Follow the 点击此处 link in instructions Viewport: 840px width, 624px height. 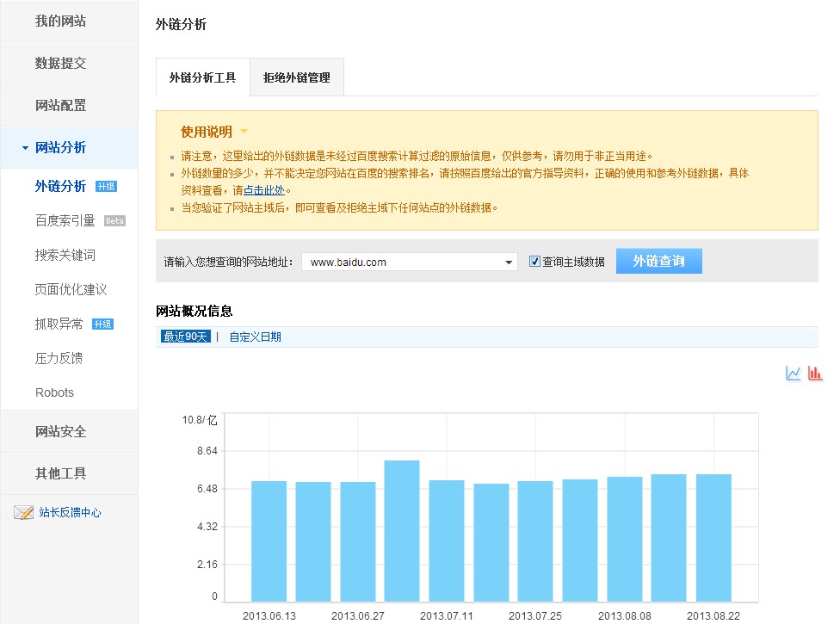pos(264,190)
